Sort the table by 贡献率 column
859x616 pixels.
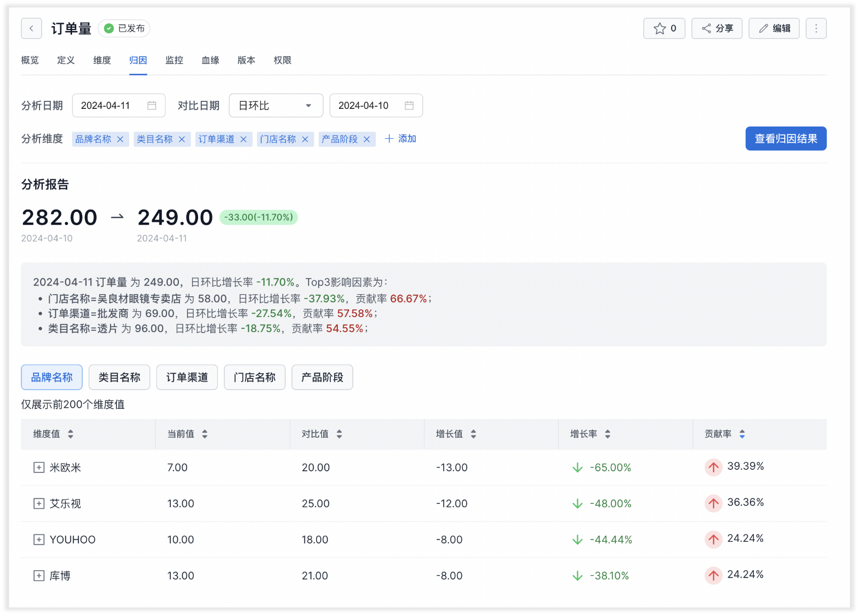742,435
